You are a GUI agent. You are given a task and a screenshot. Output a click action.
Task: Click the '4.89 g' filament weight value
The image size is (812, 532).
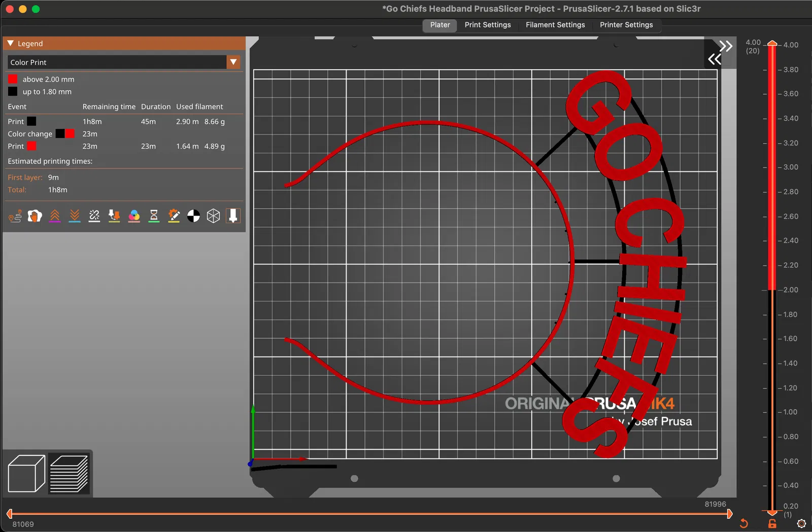click(x=215, y=146)
